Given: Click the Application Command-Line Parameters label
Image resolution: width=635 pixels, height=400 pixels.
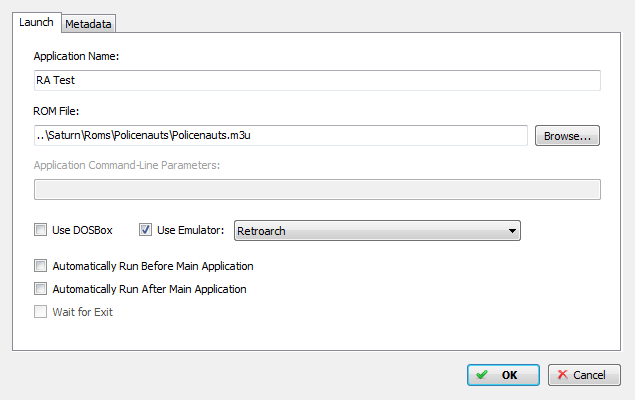Looking at the screenshot, I should click(x=127, y=165).
